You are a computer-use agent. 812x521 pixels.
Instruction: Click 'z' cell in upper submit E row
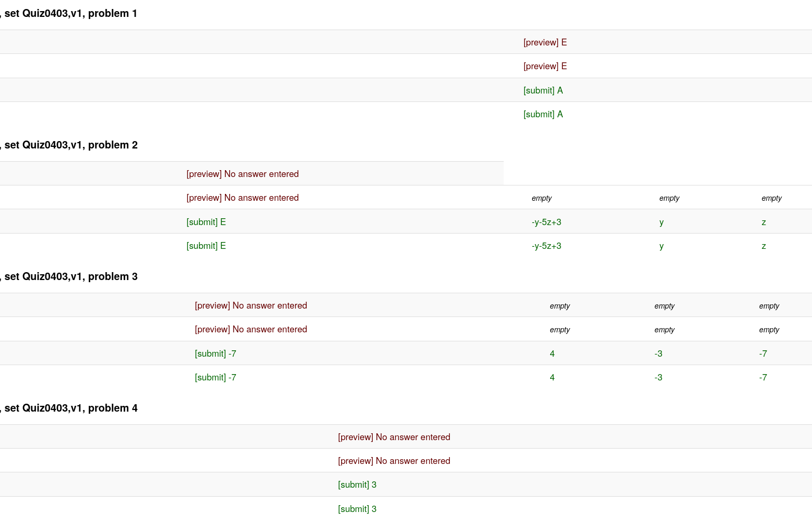[764, 222]
